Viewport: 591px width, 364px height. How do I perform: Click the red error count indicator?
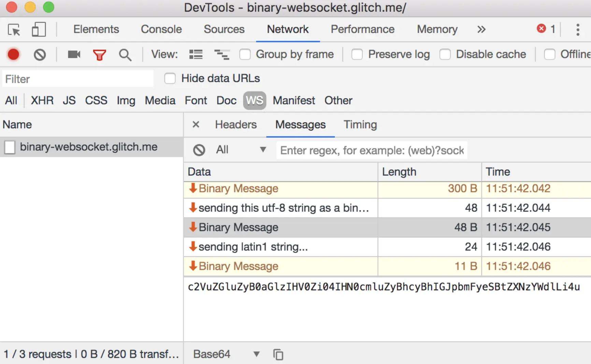[546, 29]
